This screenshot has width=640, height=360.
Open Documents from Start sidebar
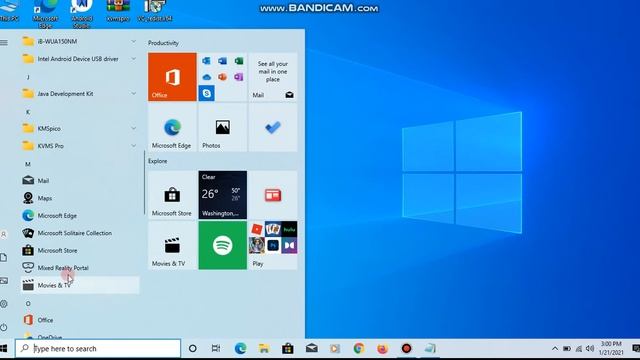4,258
